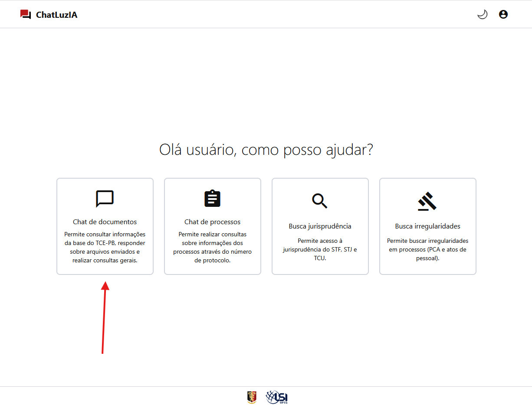532x405 pixels.
Task: Open the Busca jurisprudência card title
Action: 320,226
